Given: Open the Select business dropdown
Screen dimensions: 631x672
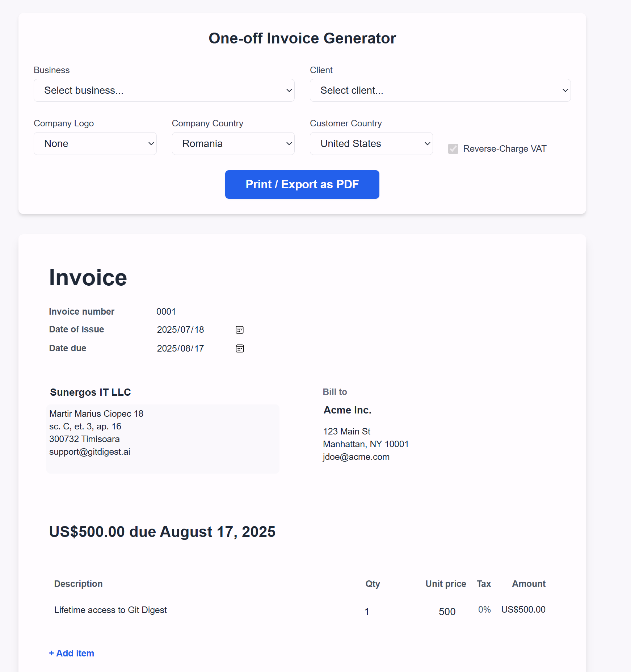Looking at the screenshot, I should pyautogui.click(x=164, y=91).
